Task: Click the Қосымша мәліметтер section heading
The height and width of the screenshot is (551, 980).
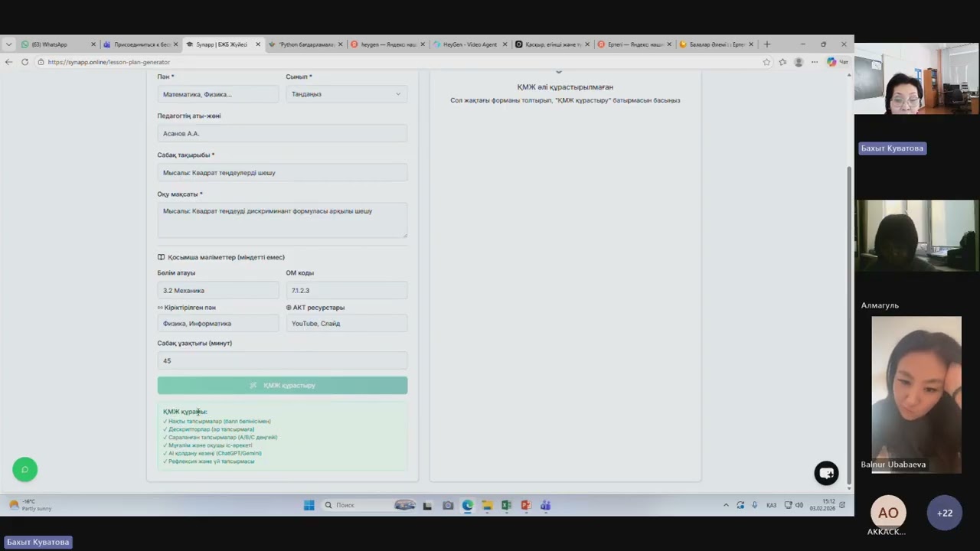Action: (221, 257)
